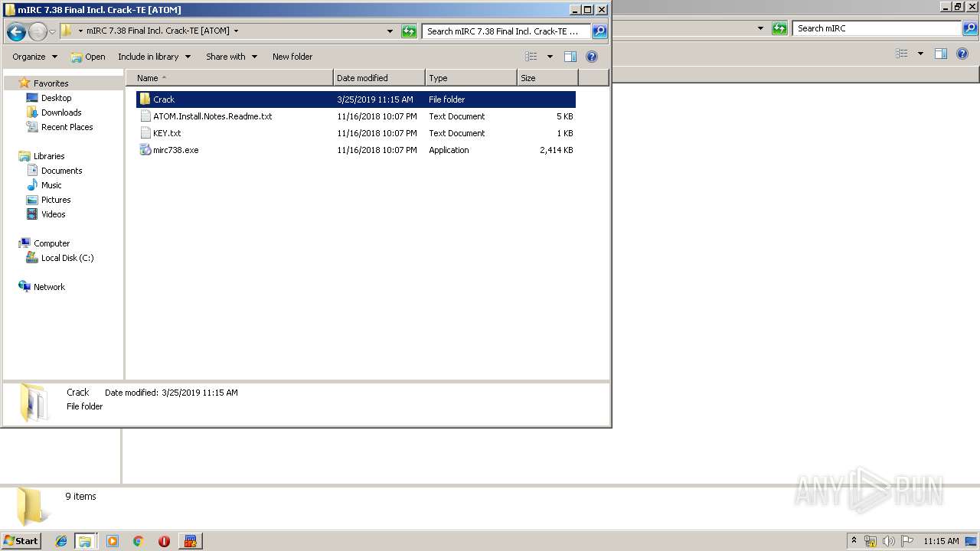980x551 pixels.
Task: Click the New folder button
Action: (292, 57)
